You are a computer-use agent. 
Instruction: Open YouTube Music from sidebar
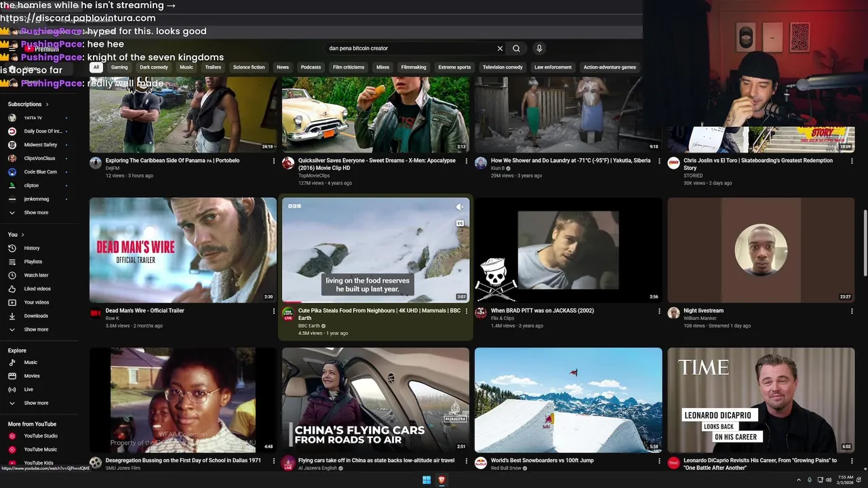41,449
